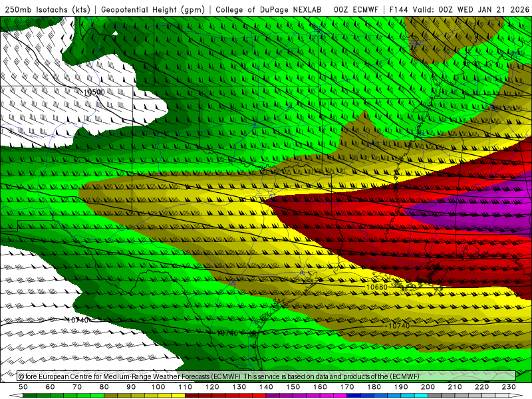Click the 130 value on the legend scale

click(239, 387)
